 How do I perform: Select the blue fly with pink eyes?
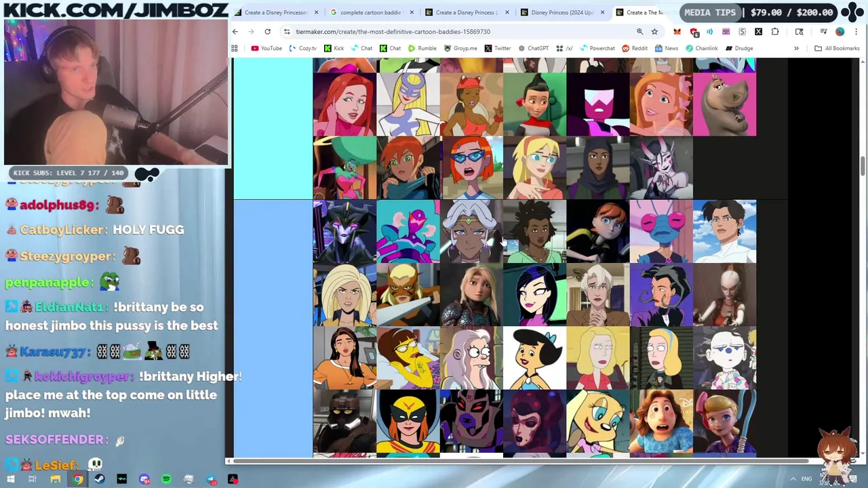(x=661, y=232)
